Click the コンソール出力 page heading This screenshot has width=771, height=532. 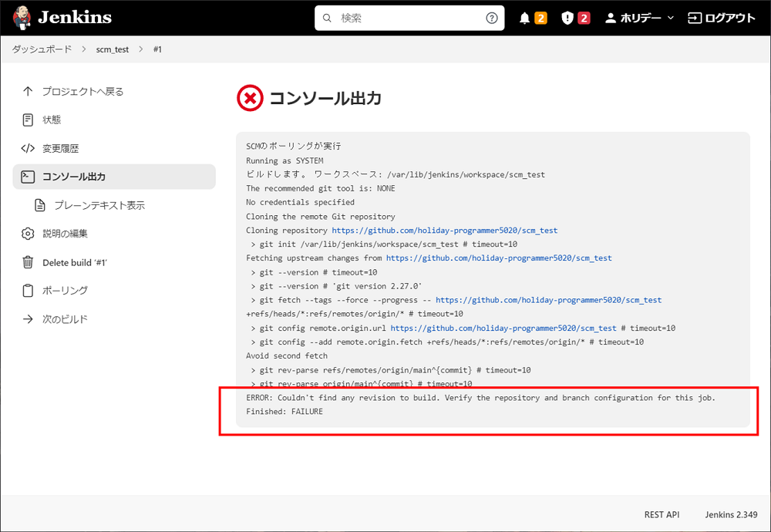pos(325,98)
